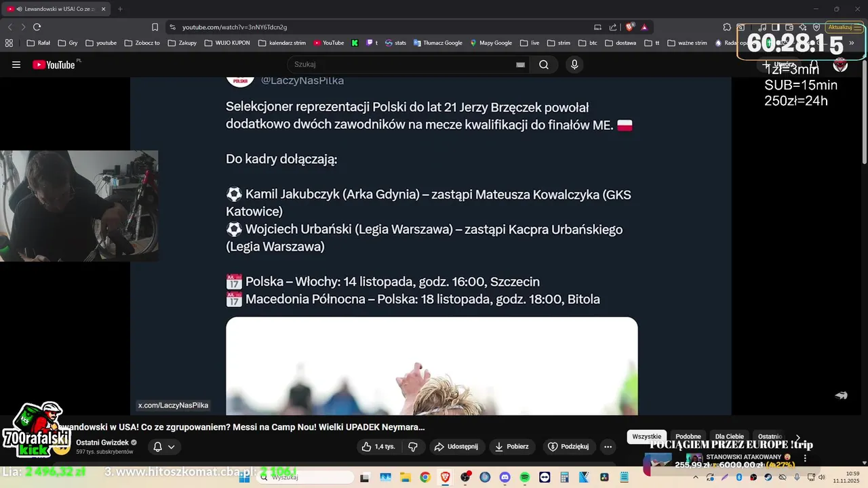Viewport: 868px width, 488px height.
Task: Open kalendarz strim bookmarks folder
Action: click(282, 43)
